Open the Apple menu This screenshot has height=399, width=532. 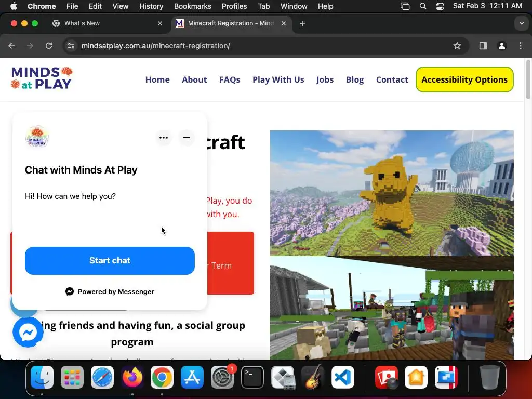(x=14, y=6)
